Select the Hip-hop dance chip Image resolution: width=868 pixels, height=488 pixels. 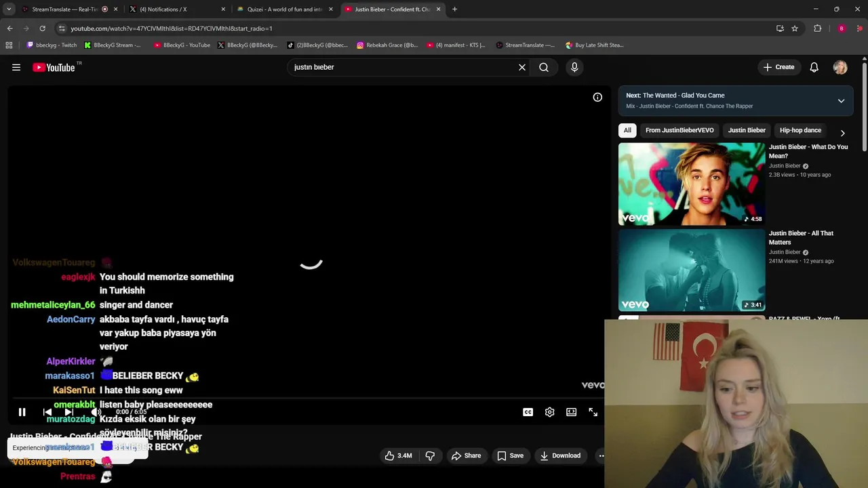800,130
